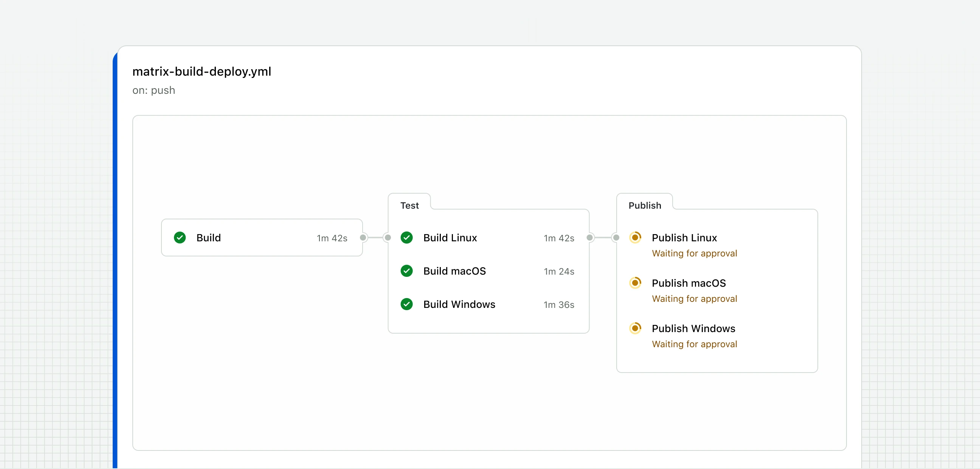
Task: Click the Build Linux 1m 42s duration
Action: point(559,238)
